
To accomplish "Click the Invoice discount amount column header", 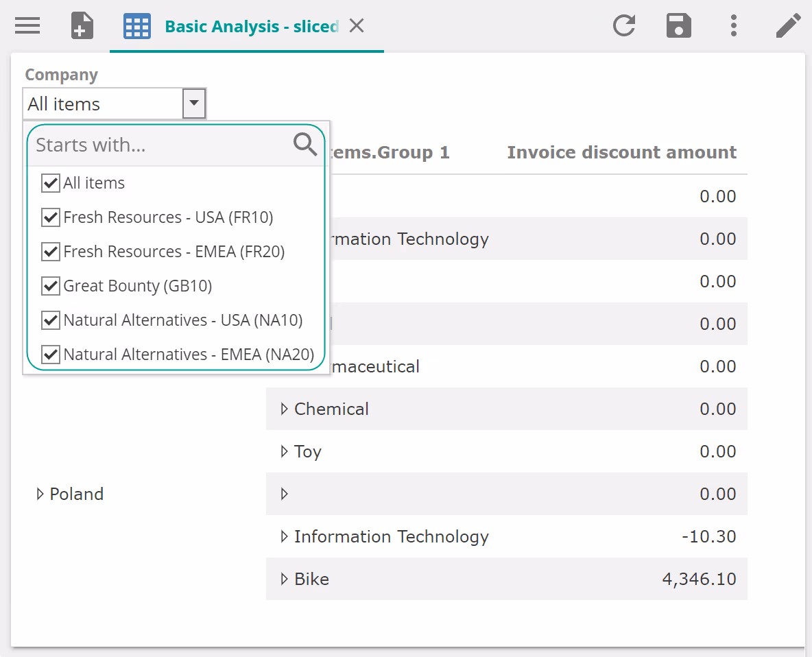I will [621, 152].
